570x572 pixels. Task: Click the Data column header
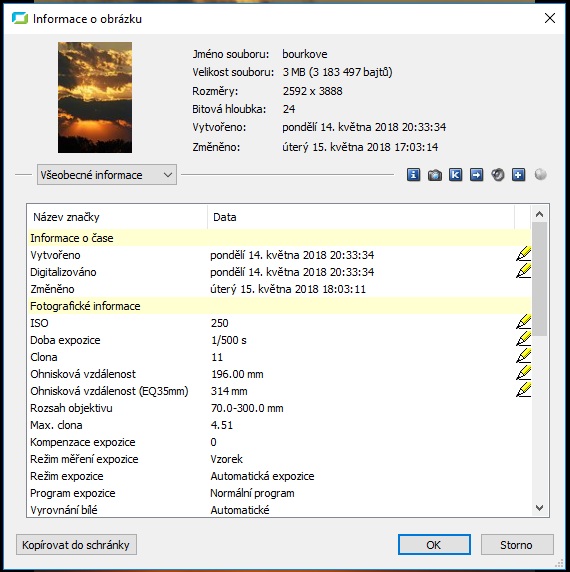click(x=361, y=217)
